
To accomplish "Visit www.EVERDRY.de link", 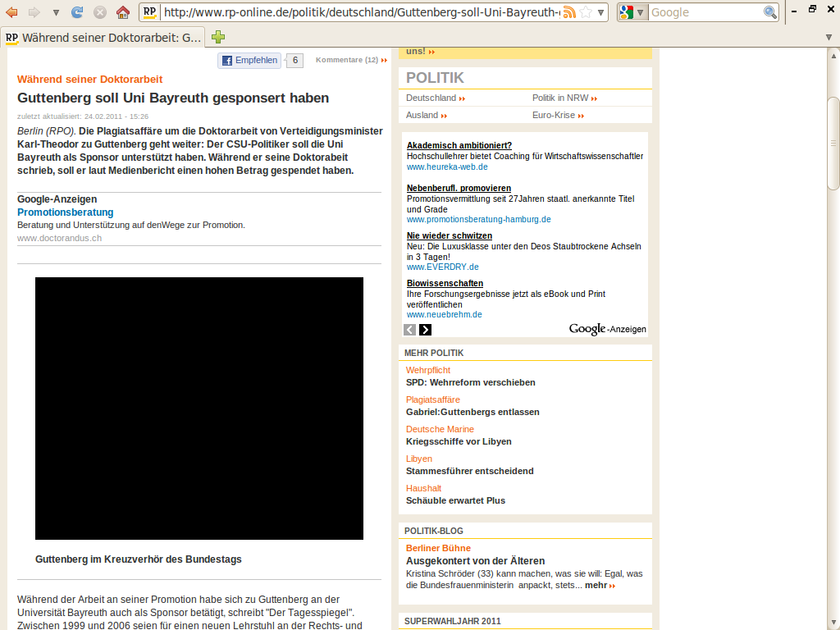I will (x=442, y=267).
